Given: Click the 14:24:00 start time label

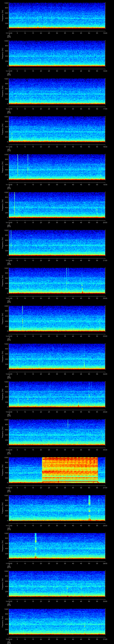Looking at the screenshot, I should click(x=9, y=412).
